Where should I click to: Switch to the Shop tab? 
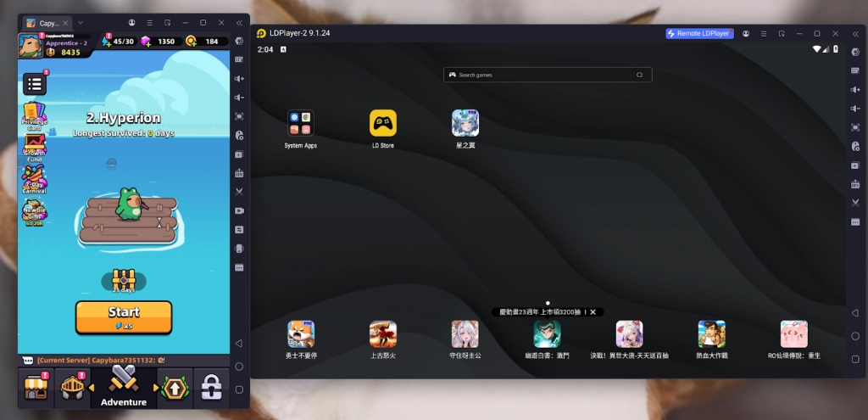(35, 387)
